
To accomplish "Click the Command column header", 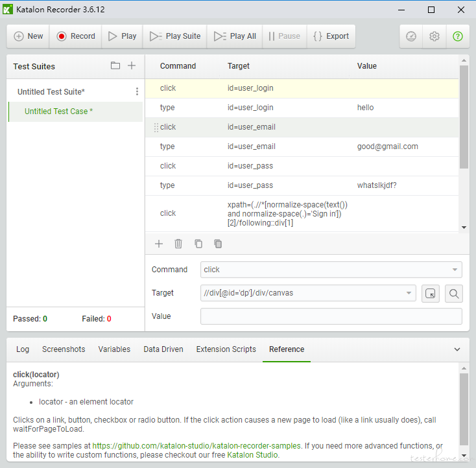I will [178, 66].
